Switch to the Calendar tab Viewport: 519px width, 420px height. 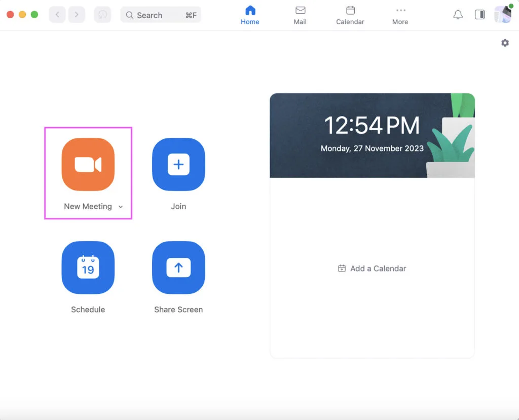(350, 16)
